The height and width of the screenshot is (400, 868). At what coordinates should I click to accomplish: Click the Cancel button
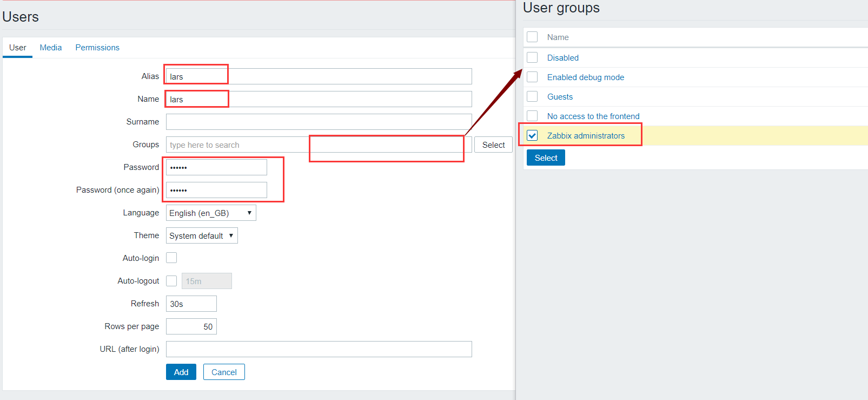click(224, 372)
